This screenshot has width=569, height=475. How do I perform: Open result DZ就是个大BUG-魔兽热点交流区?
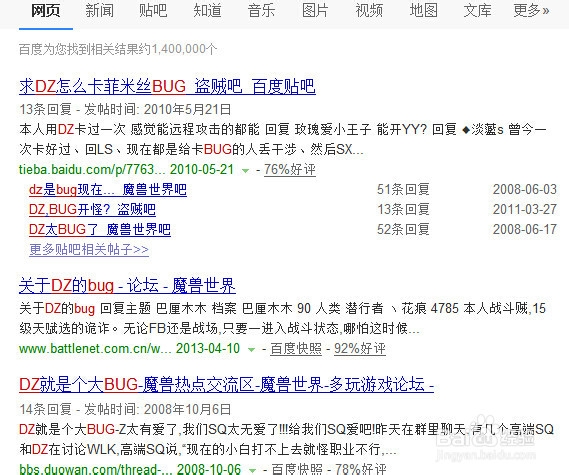226,385
